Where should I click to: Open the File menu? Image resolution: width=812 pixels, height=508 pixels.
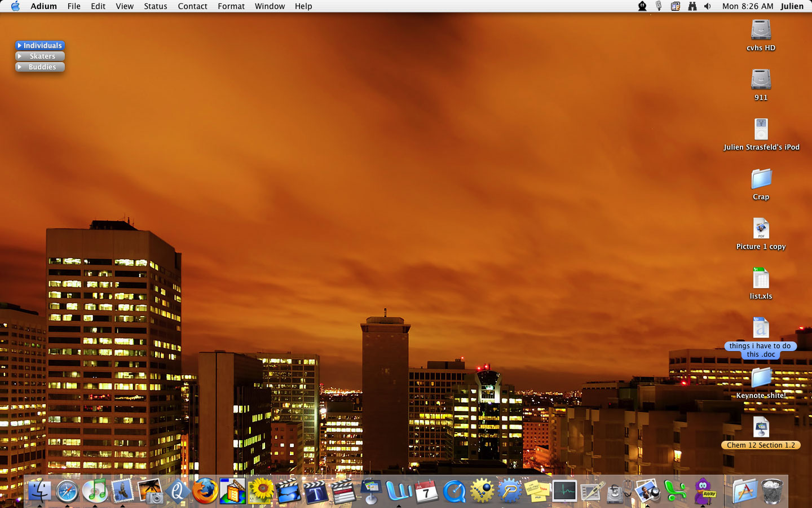74,6
